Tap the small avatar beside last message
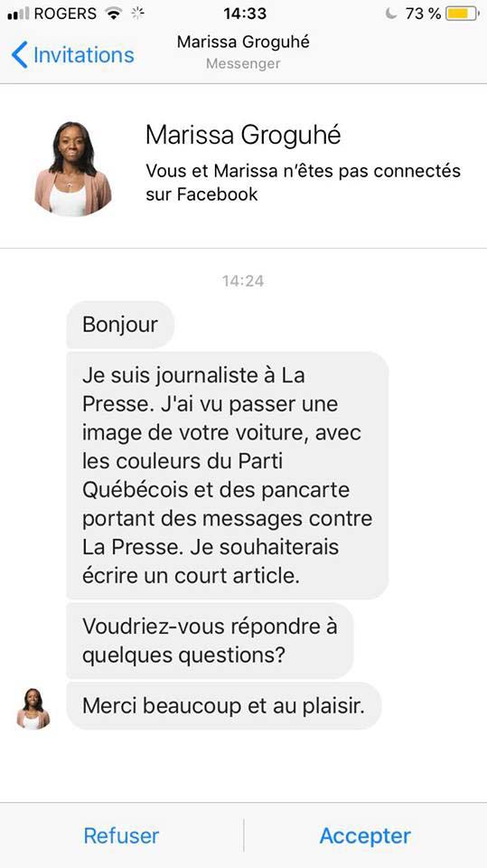This screenshot has height=868, width=487. pyautogui.click(x=33, y=709)
